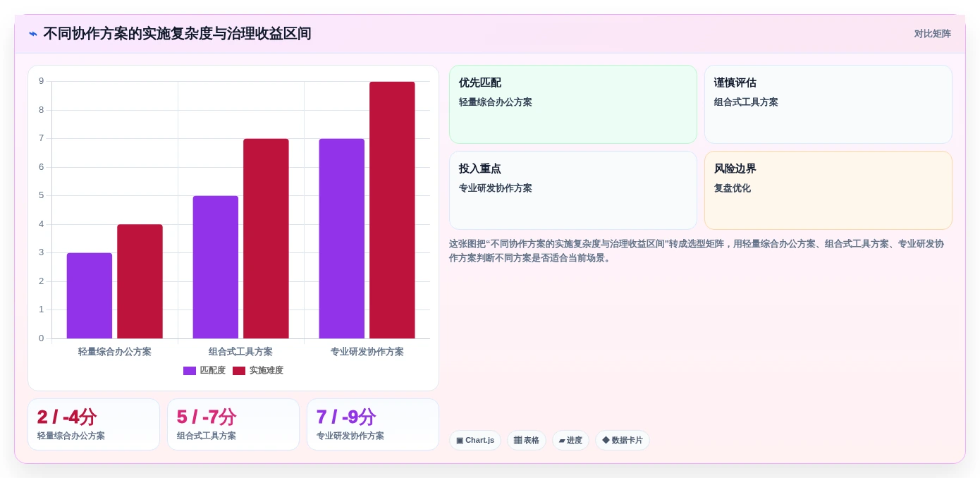This screenshot has width=980, height=478.
Task: Open the 7 / -9分 score card
Action: point(373,424)
